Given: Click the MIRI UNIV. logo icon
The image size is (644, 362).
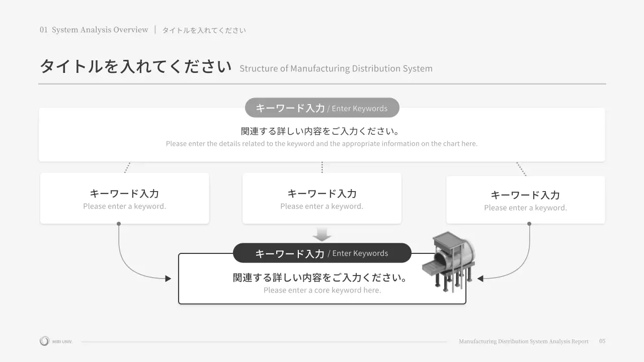Looking at the screenshot, I should click(x=44, y=340).
